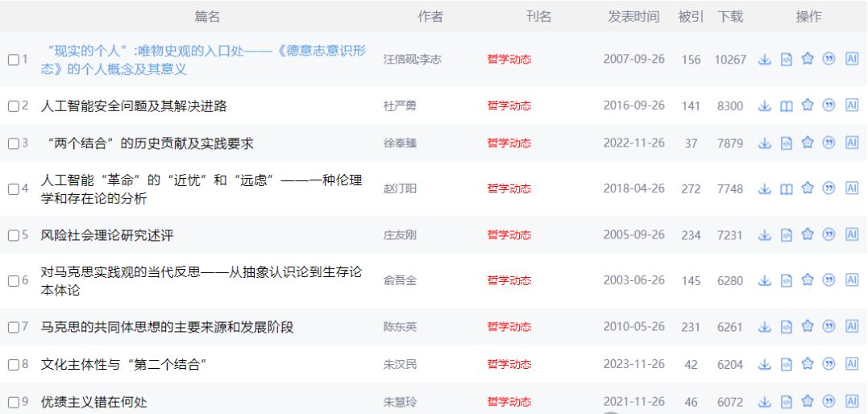Tick the checkbox for row 8
Viewport: 868px width, 414px height.
point(14,365)
